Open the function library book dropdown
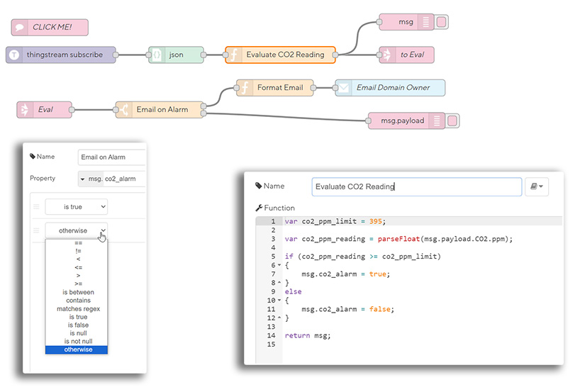Viewport: 585px width, 392px height. click(536, 186)
